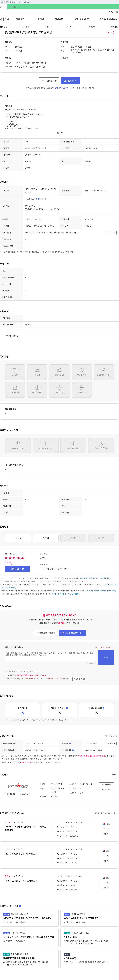Switch to the 기업정보 section tab
The height and width of the screenshot is (980, 119).
point(114,27)
